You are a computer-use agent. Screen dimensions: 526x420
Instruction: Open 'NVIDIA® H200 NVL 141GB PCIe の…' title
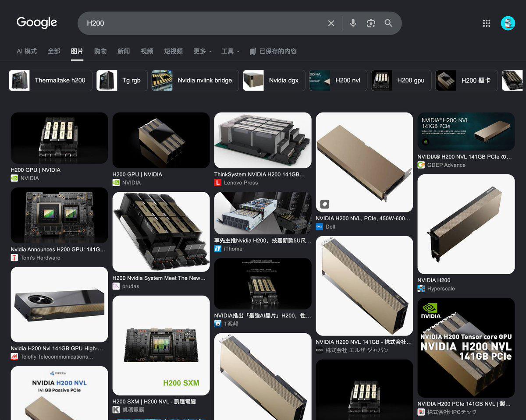coord(465,157)
